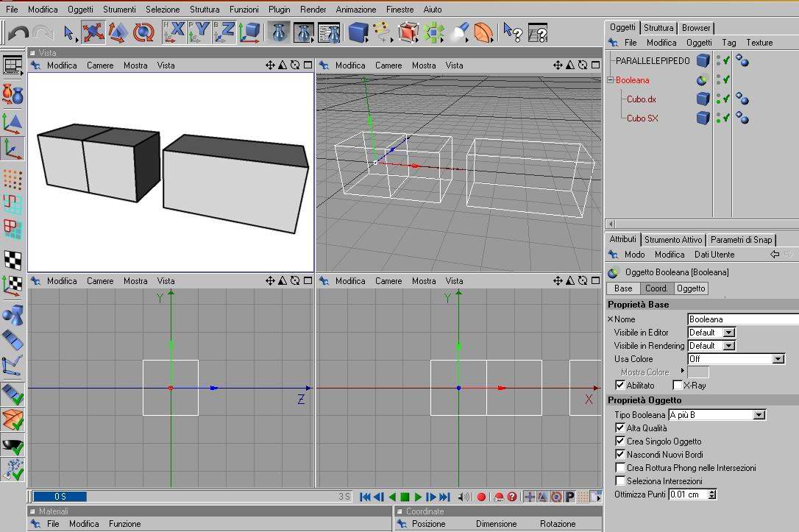Viewport: 799px width, 532px height.
Task: Activate the Scale tool in the toolbar
Action: pos(118,32)
